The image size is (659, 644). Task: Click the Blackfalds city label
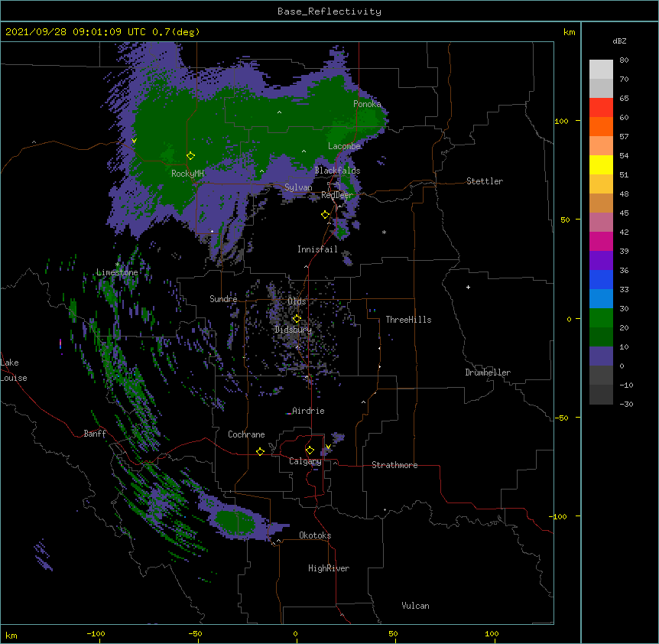(337, 171)
